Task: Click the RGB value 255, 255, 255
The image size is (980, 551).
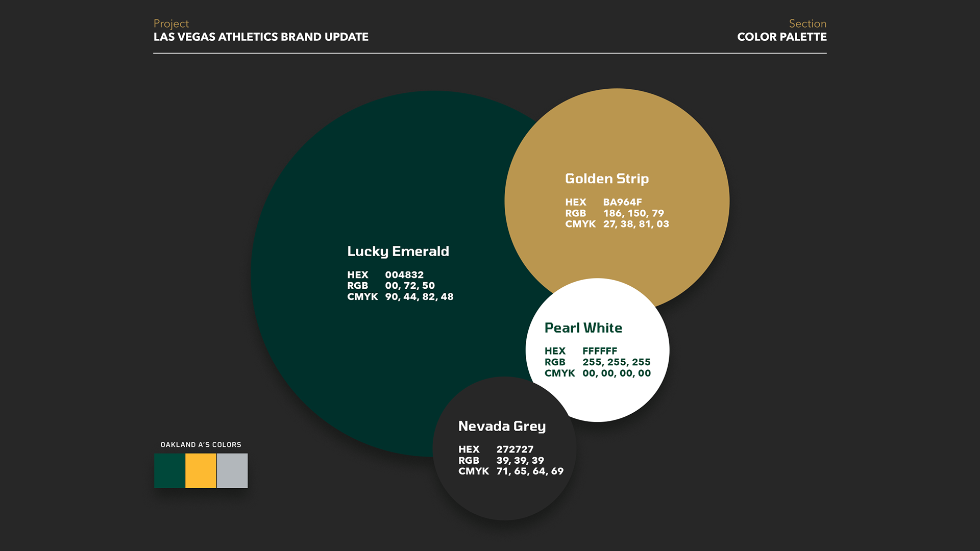Action: coord(617,362)
